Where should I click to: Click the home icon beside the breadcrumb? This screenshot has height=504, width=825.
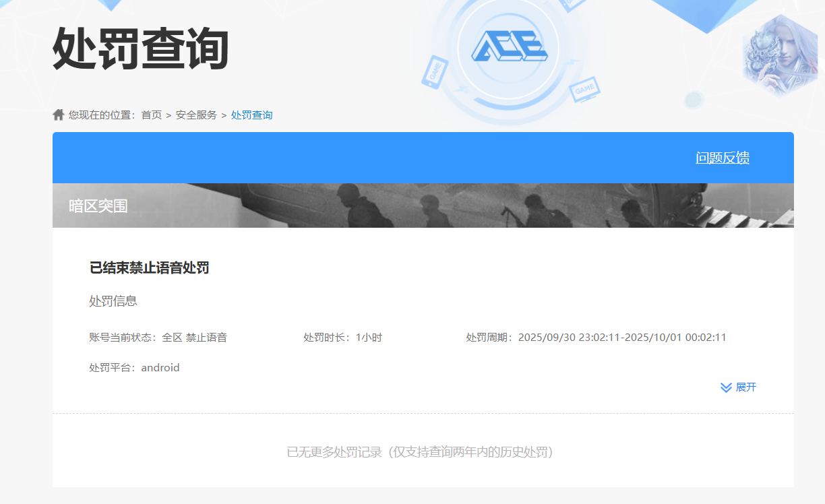(58, 114)
